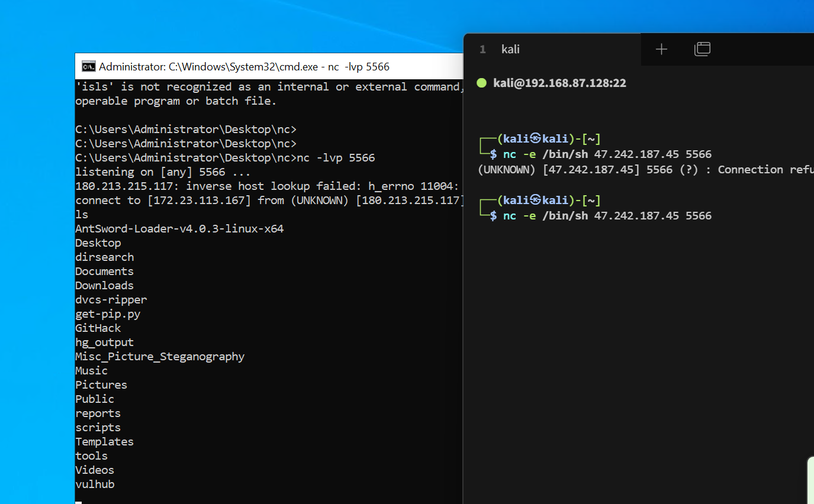Click the Documents entry in the listing
This screenshot has width=814, height=504.
click(x=105, y=272)
